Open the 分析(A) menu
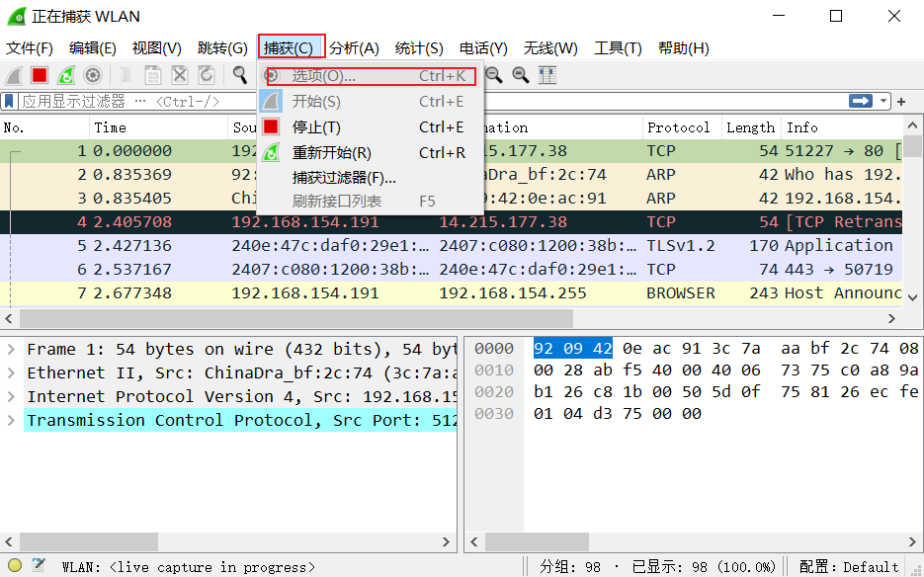 354,47
